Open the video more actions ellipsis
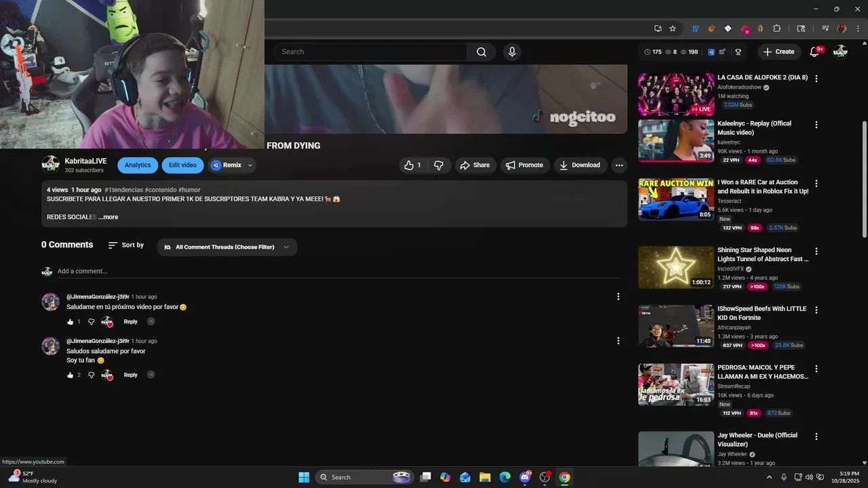Viewport: 868px width, 488px height. pyautogui.click(x=618, y=165)
